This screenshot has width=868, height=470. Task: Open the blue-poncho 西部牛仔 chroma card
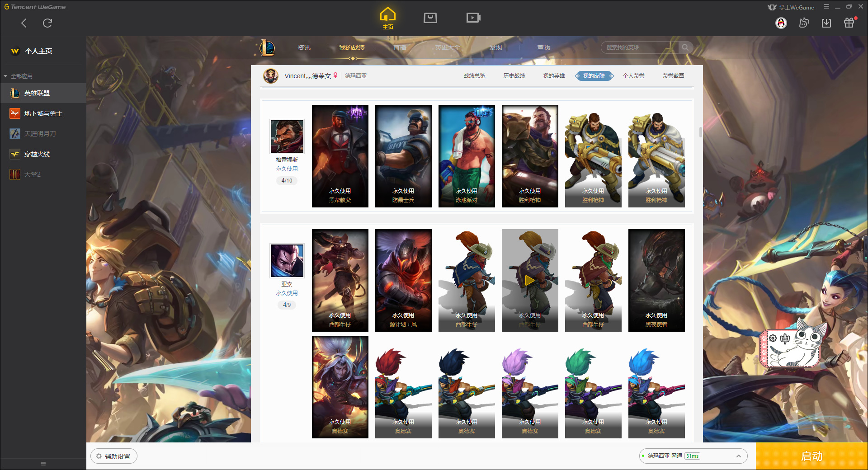tap(467, 281)
